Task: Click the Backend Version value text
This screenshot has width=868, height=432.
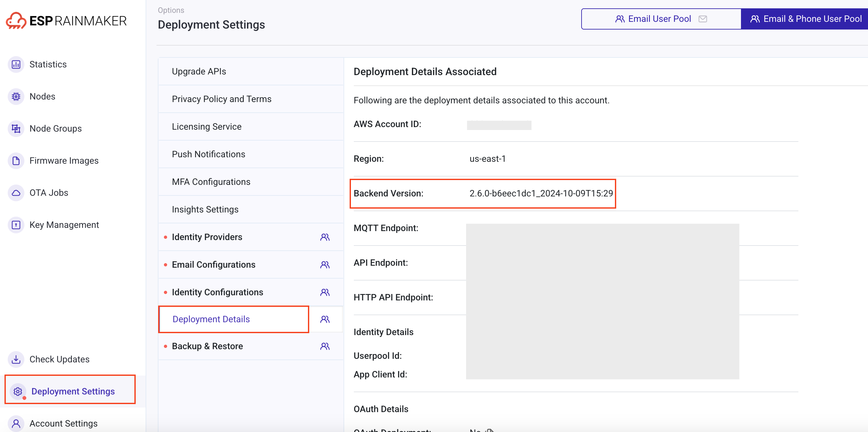Action: [541, 193]
